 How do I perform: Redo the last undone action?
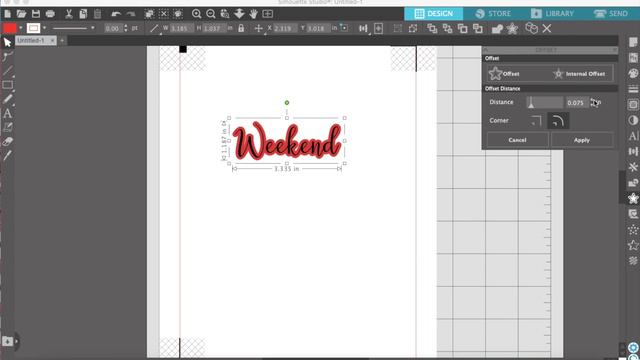pyautogui.click(x=131, y=14)
